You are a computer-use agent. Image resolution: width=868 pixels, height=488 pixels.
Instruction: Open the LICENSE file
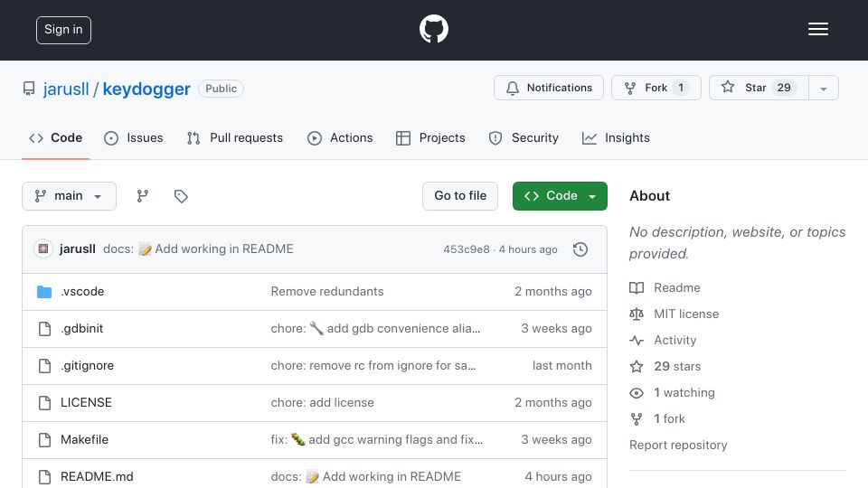tap(86, 403)
